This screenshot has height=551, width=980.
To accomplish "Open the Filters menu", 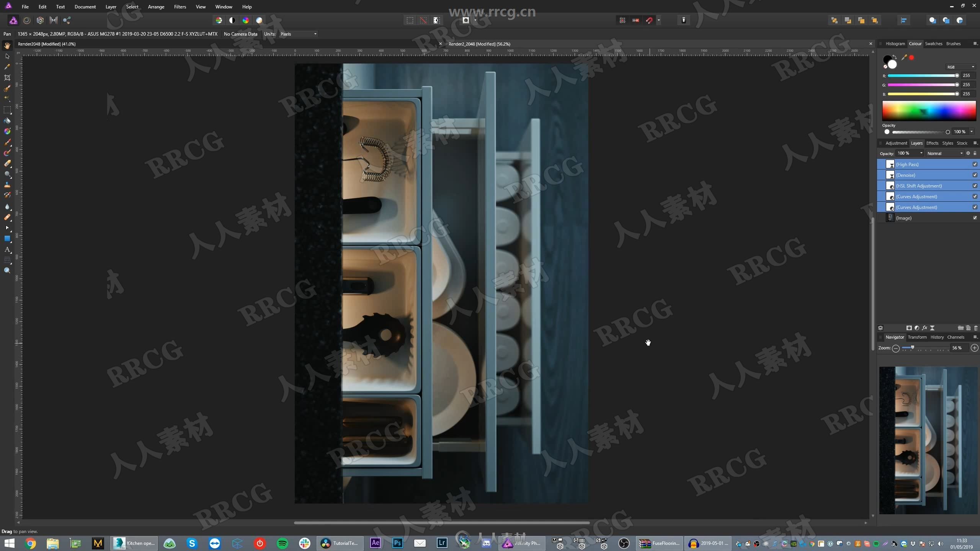I will tap(180, 7).
